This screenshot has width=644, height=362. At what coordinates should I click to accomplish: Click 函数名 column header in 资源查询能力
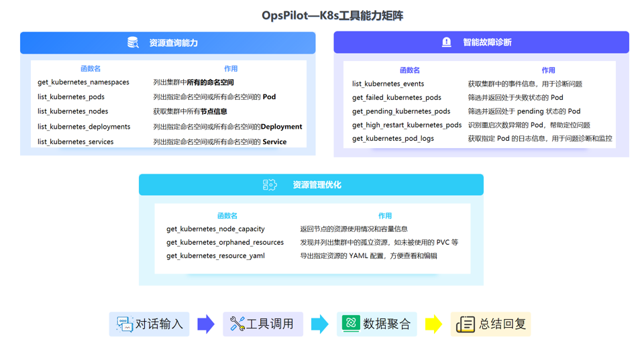tap(91, 68)
